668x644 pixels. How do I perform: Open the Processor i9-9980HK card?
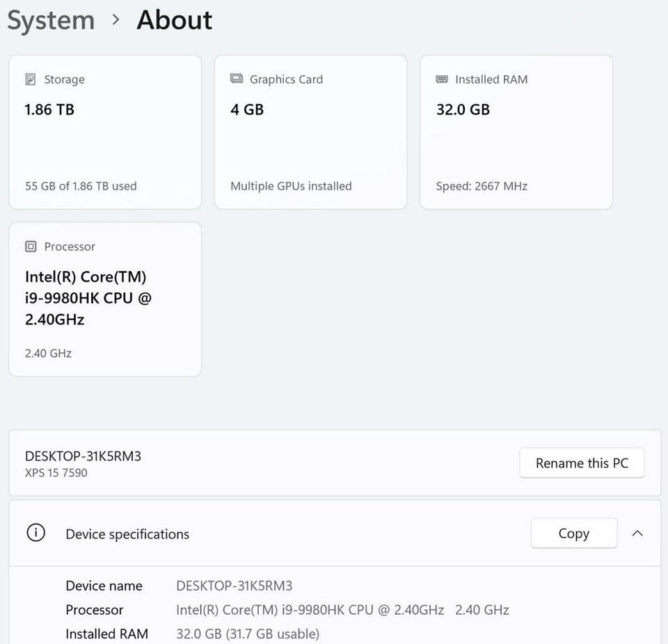[x=105, y=299]
